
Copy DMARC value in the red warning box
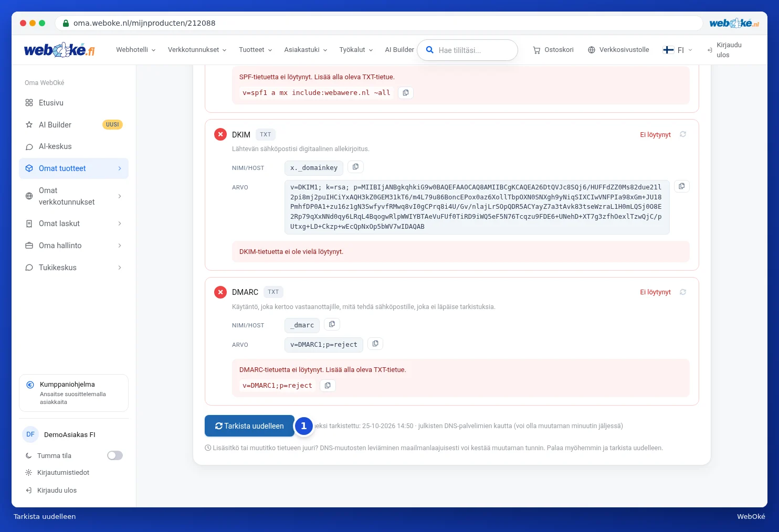(328, 386)
